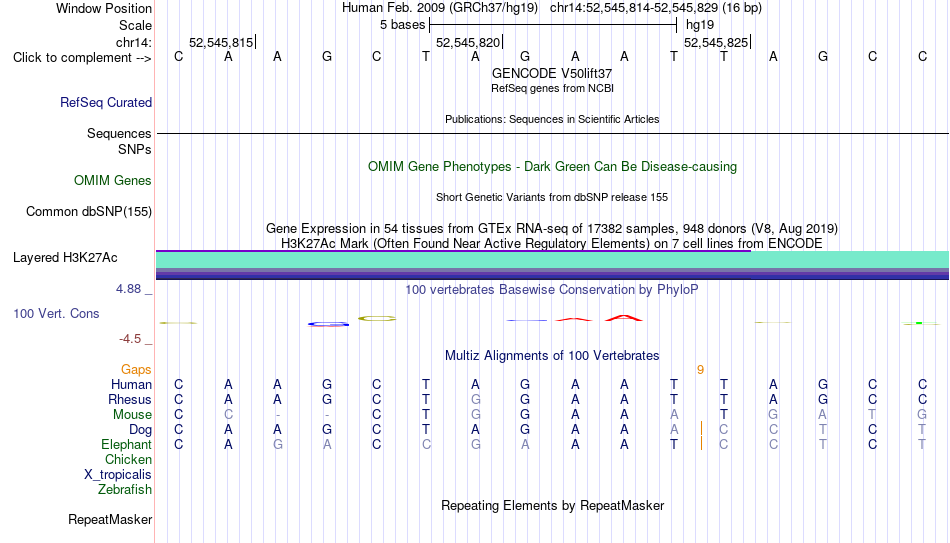The width and height of the screenshot is (950, 543).
Task: Open the 100 Vert. Cons label
Action: click(x=56, y=313)
